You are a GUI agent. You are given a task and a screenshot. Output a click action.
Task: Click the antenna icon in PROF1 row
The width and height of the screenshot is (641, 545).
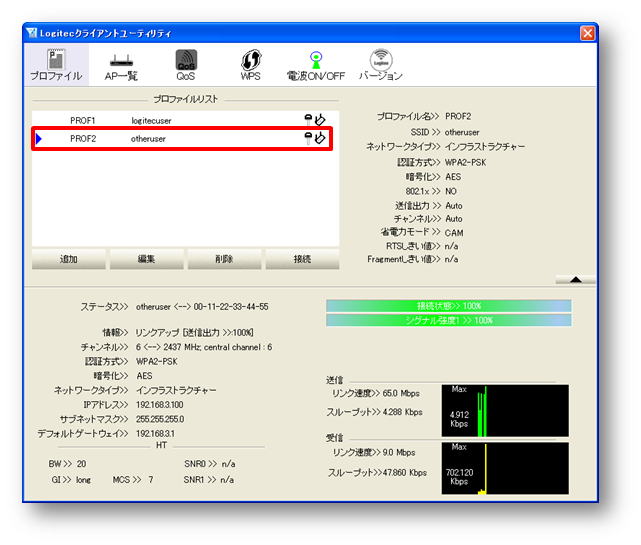click(320, 119)
